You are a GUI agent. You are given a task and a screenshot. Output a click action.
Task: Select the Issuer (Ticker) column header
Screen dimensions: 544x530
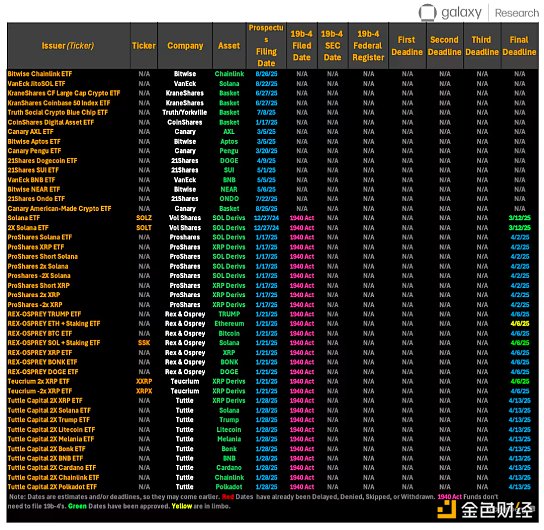[x=68, y=46]
